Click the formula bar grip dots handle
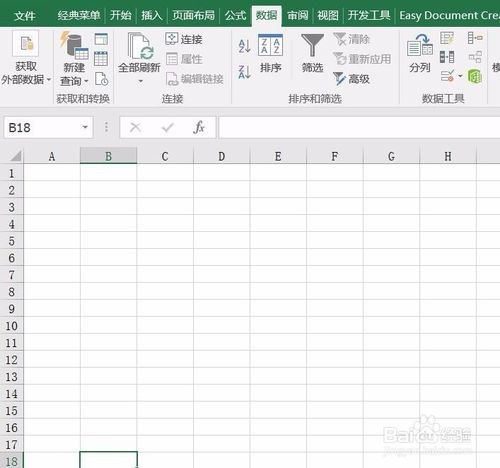This screenshot has width=500, height=468. 106,127
